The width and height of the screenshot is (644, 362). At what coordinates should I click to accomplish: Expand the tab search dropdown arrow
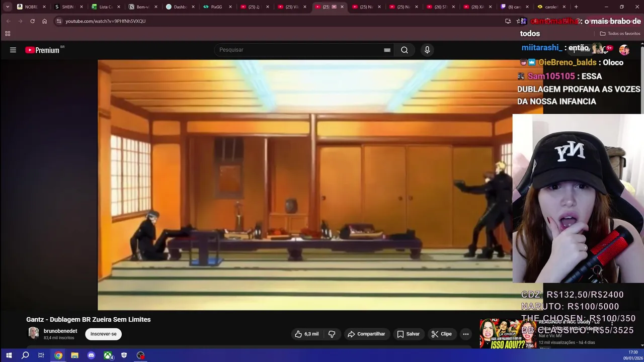8,7
